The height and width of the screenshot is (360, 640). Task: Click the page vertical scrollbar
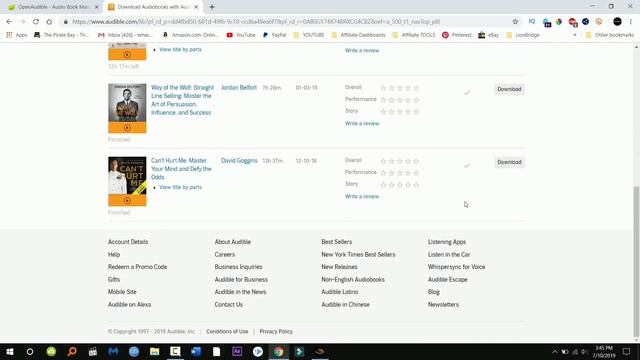636,261
